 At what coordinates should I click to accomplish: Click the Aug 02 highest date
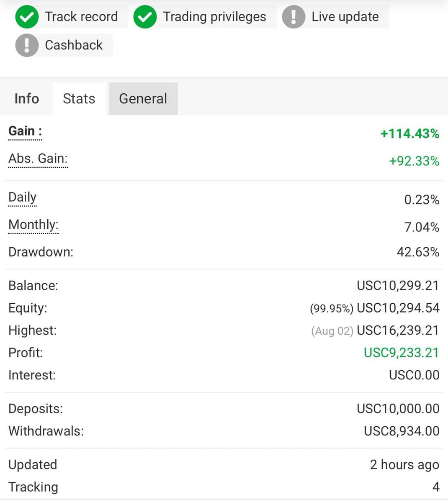pos(332,331)
